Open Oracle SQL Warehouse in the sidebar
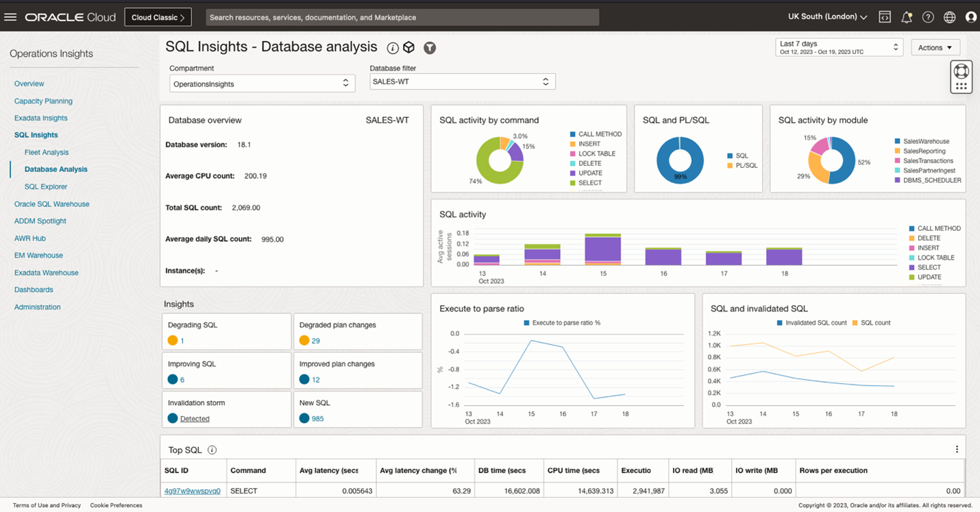 click(52, 204)
